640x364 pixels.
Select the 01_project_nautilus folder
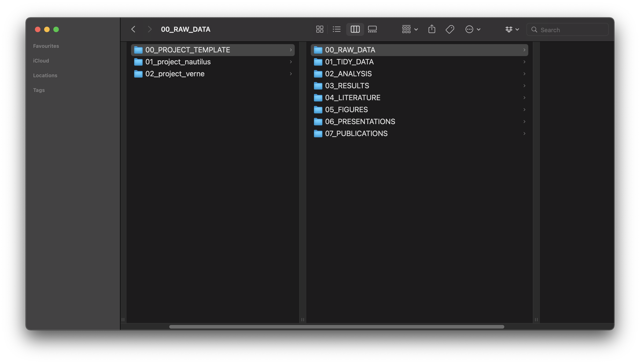pyautogui.click(x=213, y=62)
